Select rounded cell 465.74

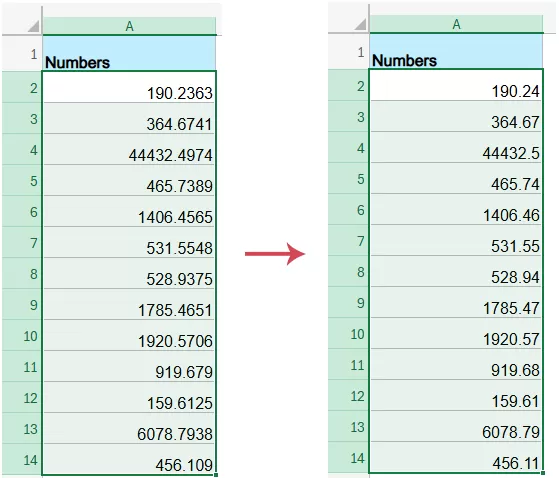click(x=456, y=178)
